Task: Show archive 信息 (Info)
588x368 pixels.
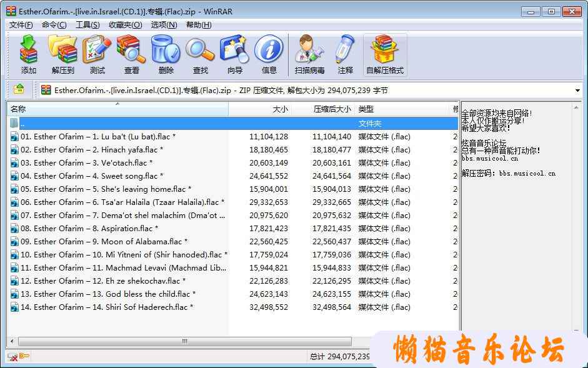Action: click(x=269, y=55)
